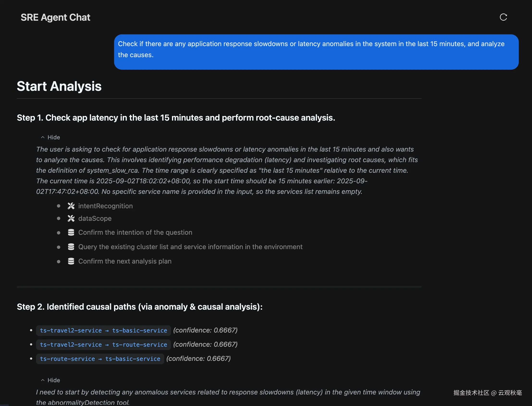Collapse Step 2 reasoning with Hide chevron
The height and width of the screenshot is (406, 532).
point(43,380)
